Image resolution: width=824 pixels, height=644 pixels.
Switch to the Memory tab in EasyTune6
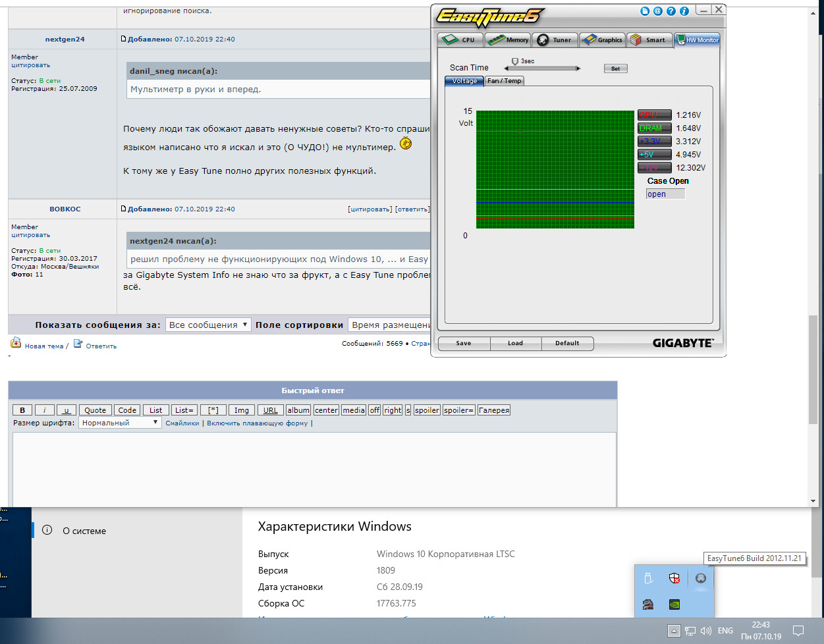pos(508,40)
